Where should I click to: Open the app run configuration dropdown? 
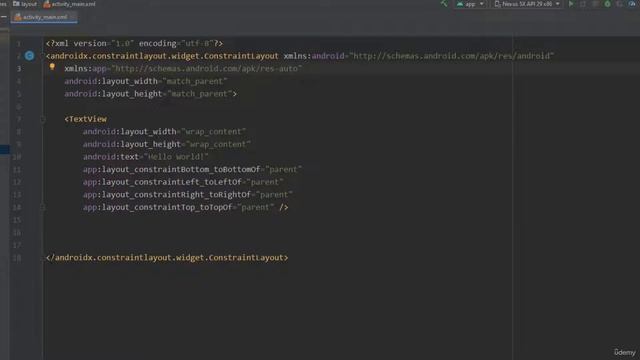click(x=470, y=4)
